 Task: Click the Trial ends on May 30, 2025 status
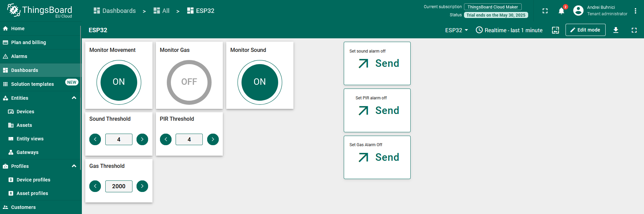[496, 15]
